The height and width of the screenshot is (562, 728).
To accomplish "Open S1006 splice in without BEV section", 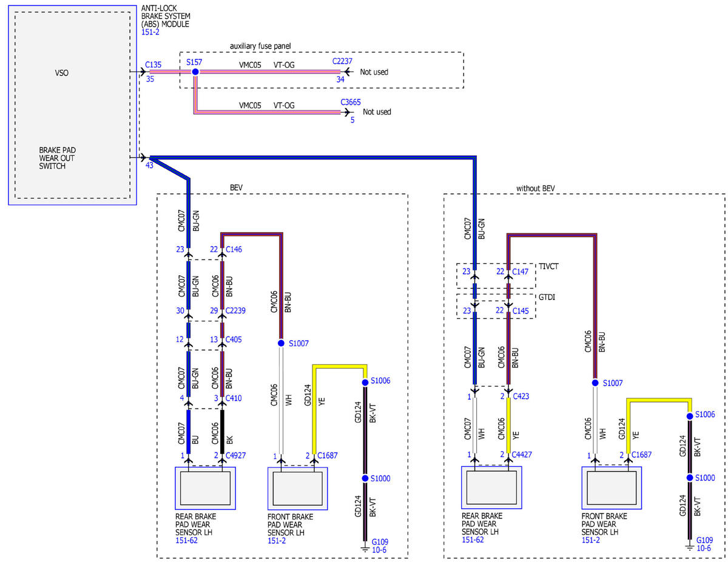I will 705,415.
